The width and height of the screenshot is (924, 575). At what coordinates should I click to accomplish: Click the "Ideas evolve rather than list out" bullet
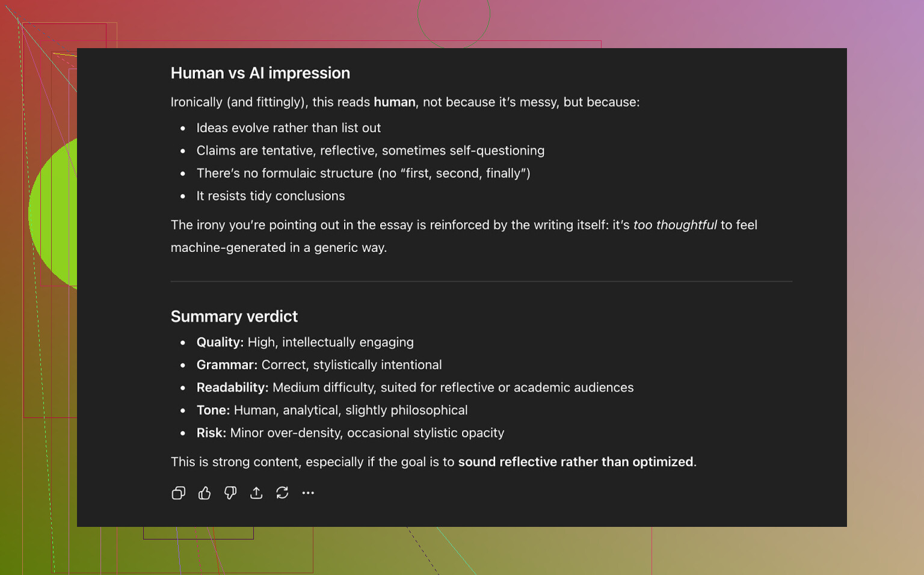pyautogui.click(x=288, y=128)
